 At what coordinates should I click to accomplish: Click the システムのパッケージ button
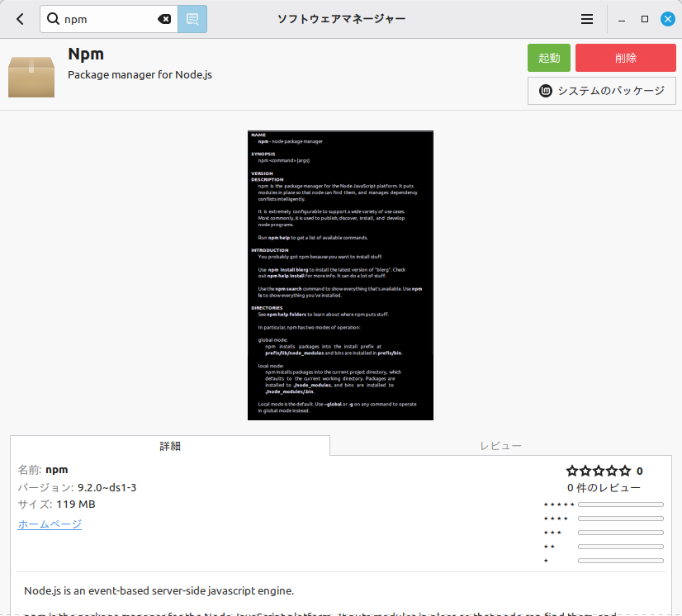pos(601,91)
